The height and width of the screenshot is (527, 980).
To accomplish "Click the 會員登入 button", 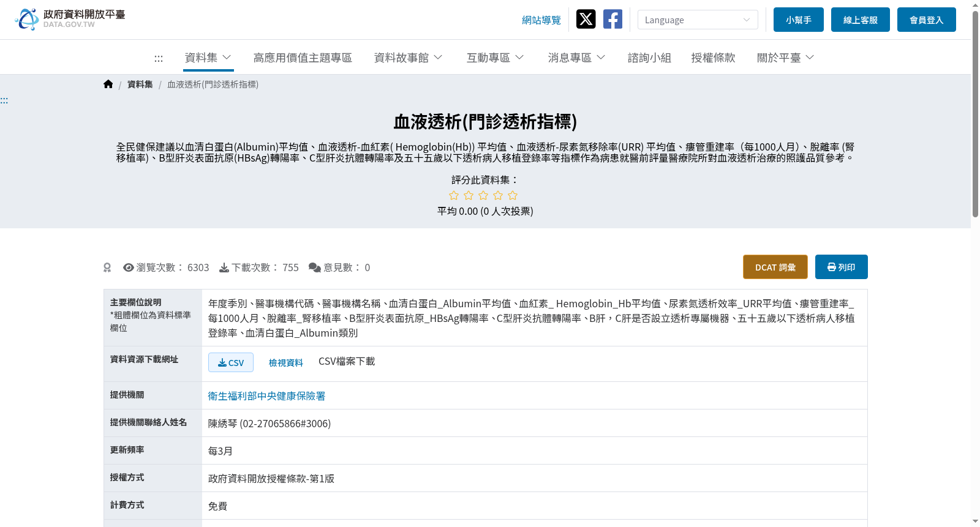I will (x=927, y=20).
